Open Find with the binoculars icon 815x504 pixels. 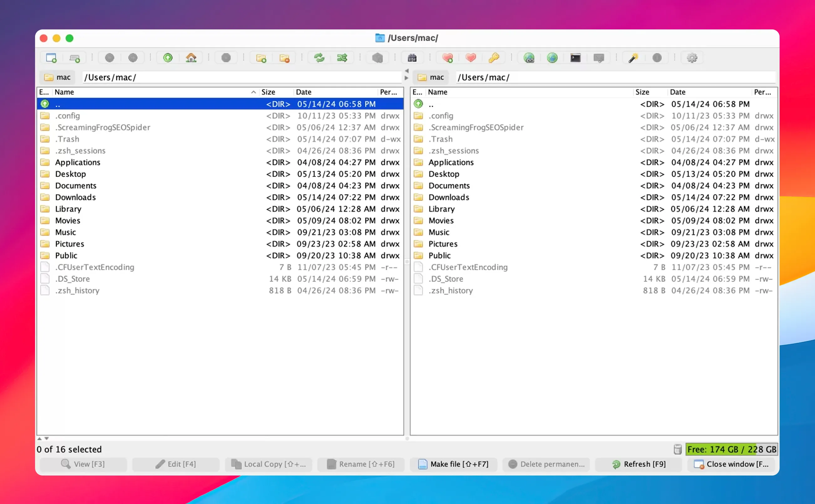[x=412, y=58]
